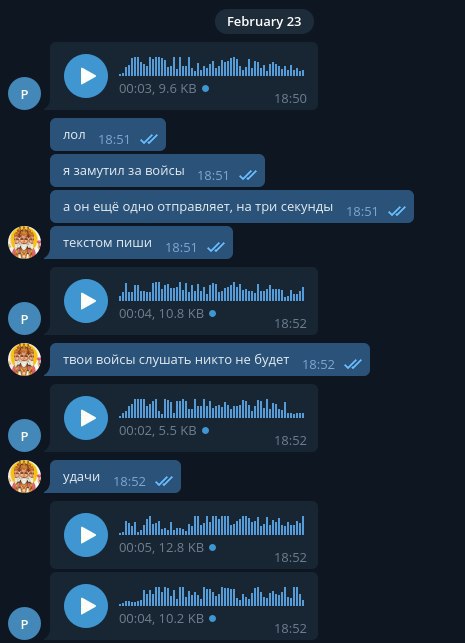
Task: Play the 00:04, 10.2 KB voice message
Action: click(86, 606)
